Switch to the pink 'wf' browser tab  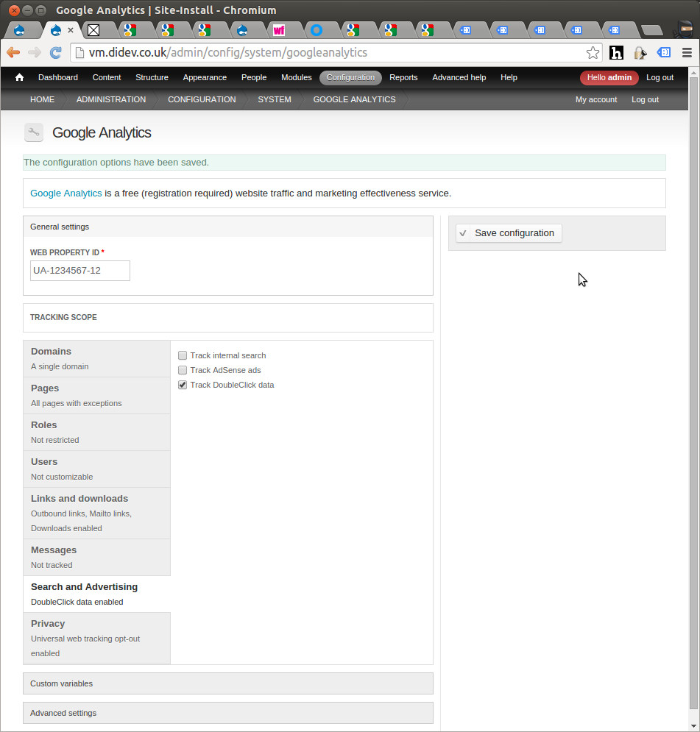[279, 30]
